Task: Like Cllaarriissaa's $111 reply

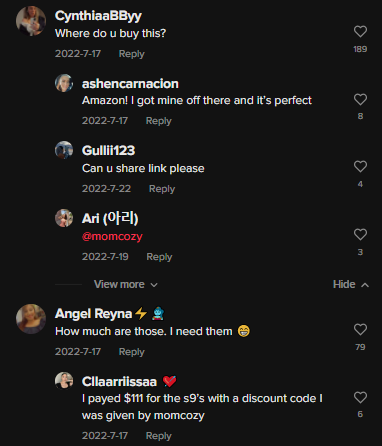Action: [360, 397]
